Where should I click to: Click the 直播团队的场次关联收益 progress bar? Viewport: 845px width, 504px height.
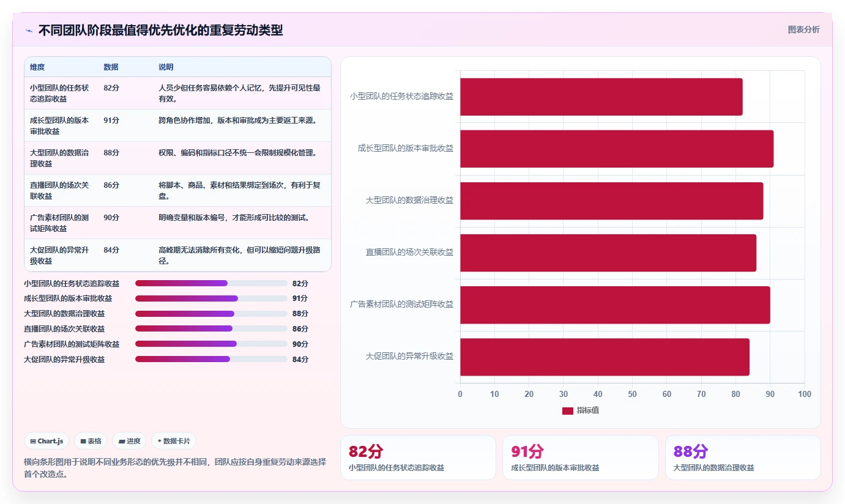point(211,328)
